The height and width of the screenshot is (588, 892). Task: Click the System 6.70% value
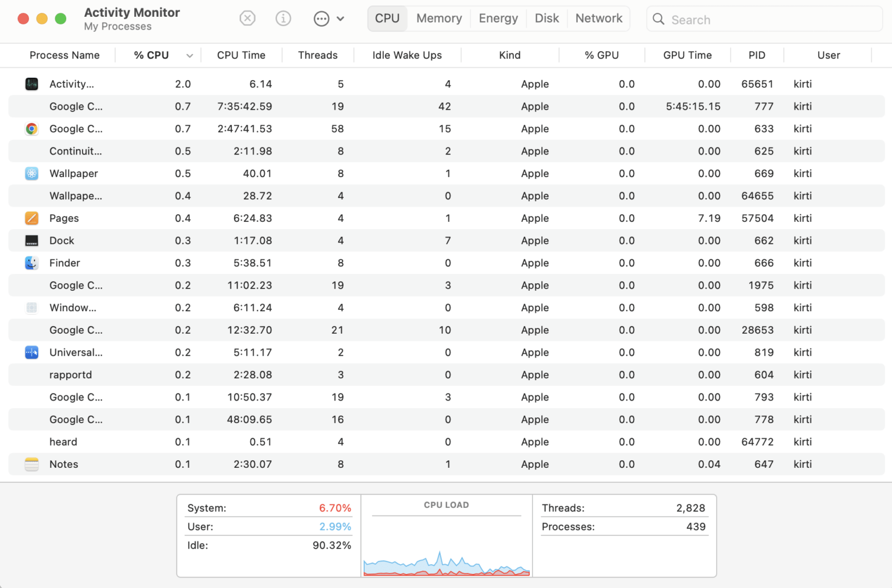pyautogui.click(x=335, y=508)
